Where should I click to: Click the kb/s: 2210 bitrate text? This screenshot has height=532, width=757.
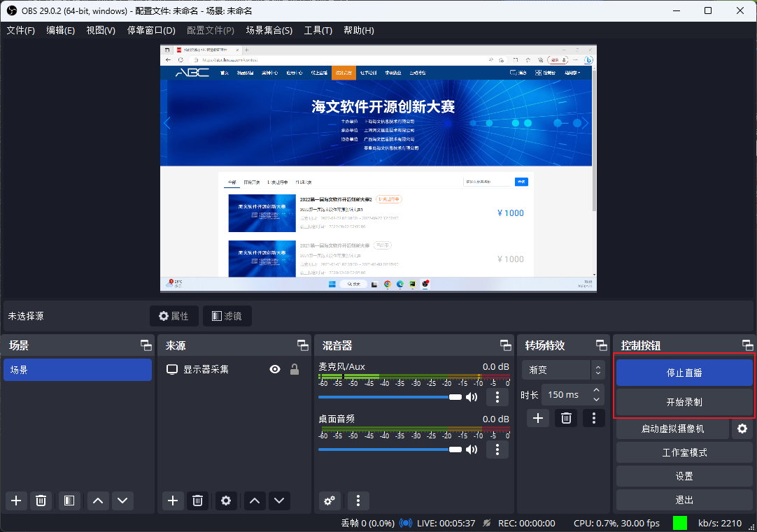(x=720, y=524)
